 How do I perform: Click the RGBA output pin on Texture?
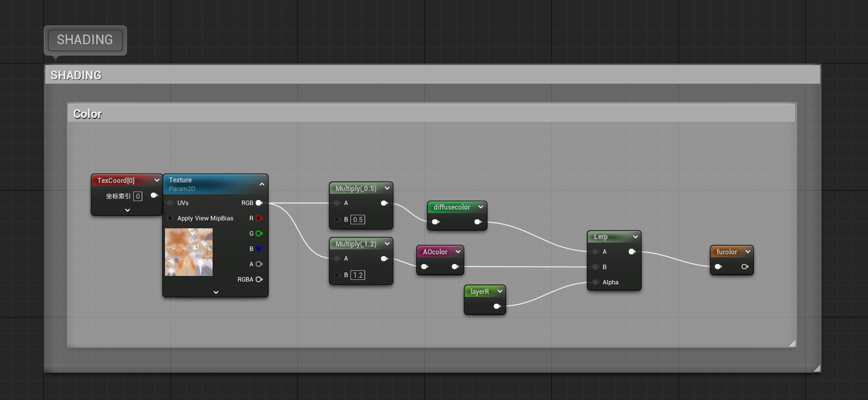coord(259,280)
